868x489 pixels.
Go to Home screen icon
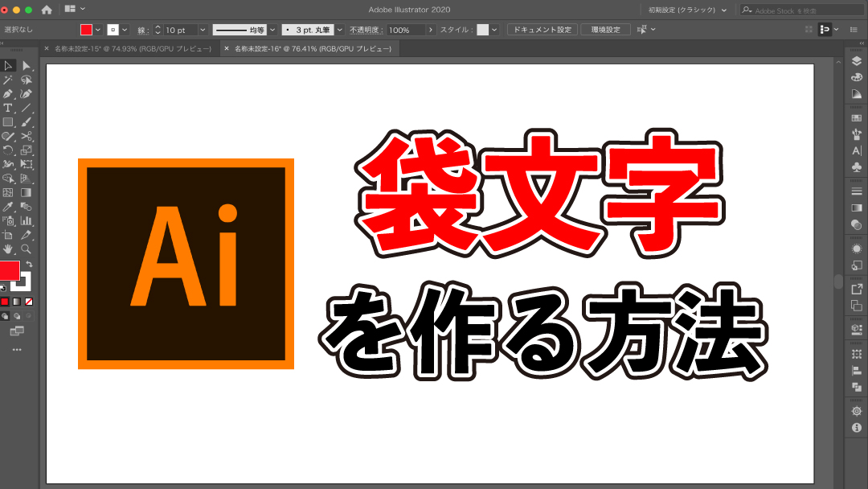(47, 10)
